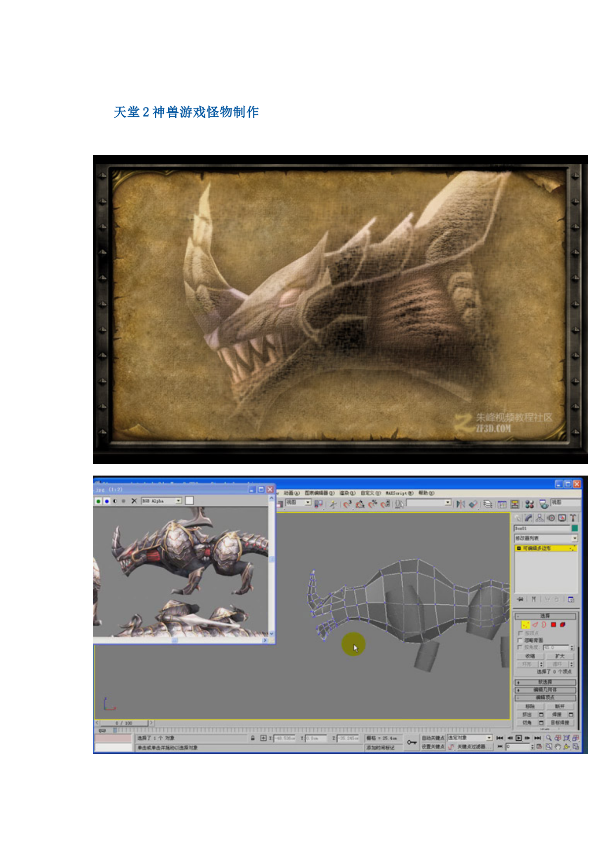Select Element sub-object level icon
Viewport: 614px width, 868px height.
tap(563, 625)
